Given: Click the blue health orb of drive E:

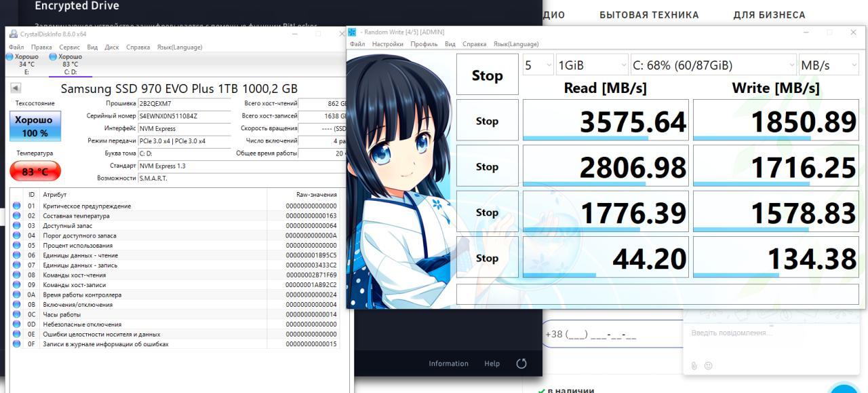Looking at the screenshot, I should click(x=9, y=57).
